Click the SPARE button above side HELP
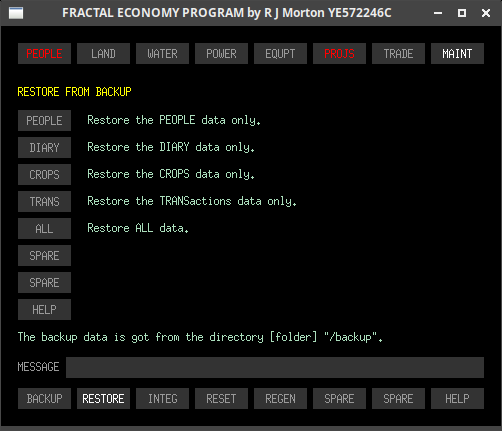The width and height of the screenshot is (502, 431). pos(44,282)
